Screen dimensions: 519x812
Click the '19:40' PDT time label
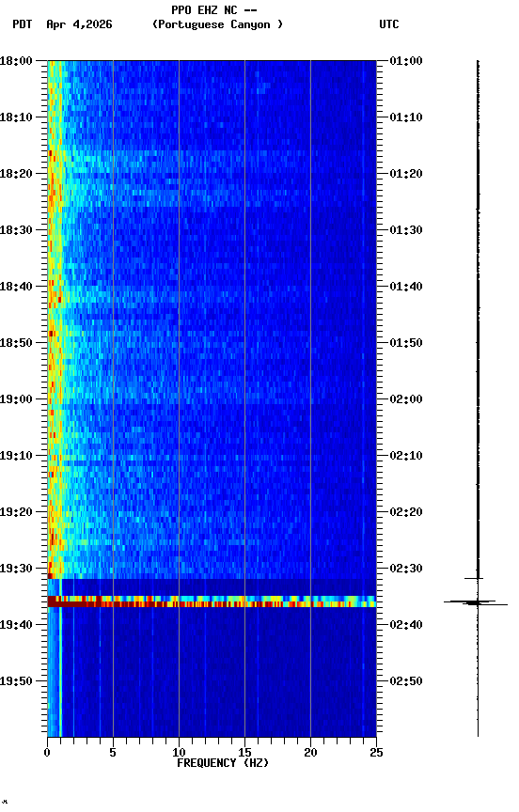pos(16,626)
